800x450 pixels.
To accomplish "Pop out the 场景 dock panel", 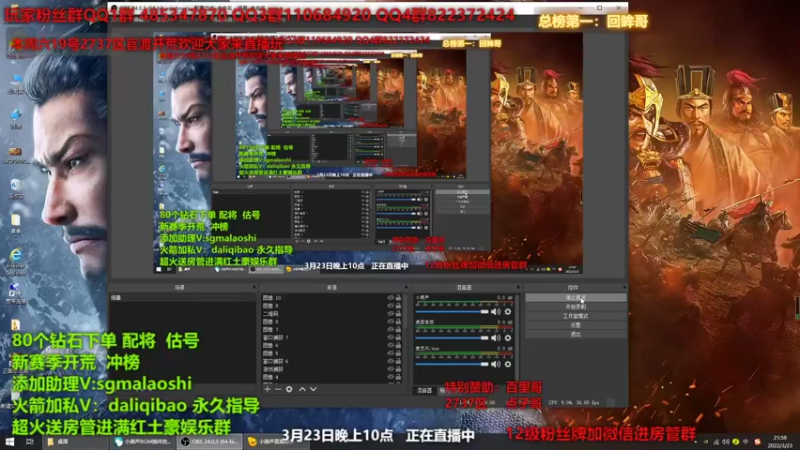I will 254,288.
